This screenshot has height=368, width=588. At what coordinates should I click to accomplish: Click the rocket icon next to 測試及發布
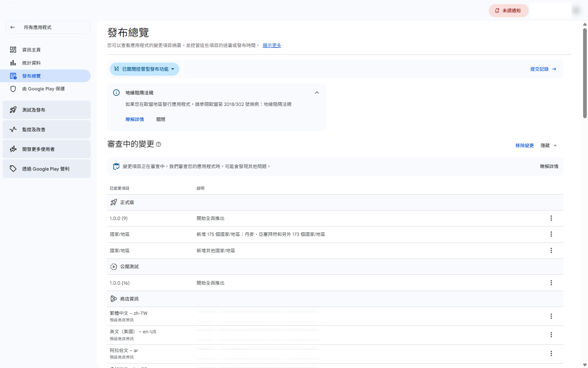[x=13, y=110]
